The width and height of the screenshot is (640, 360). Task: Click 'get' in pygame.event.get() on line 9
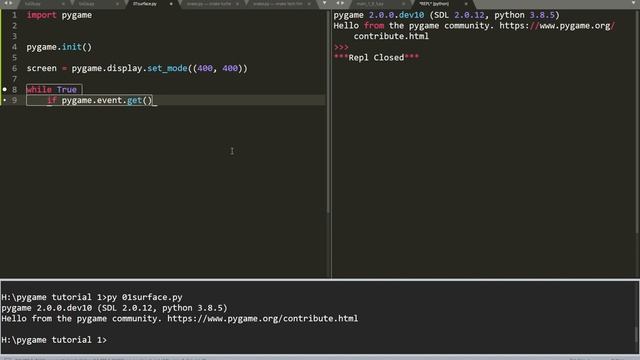point(134,100)
